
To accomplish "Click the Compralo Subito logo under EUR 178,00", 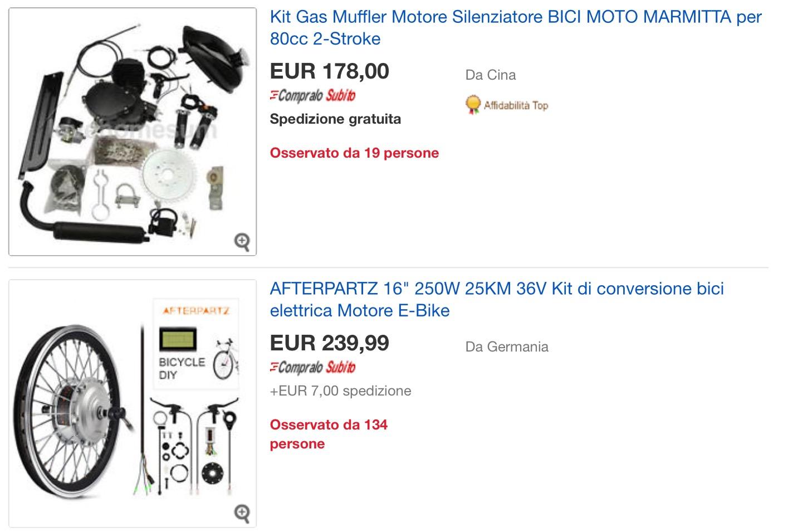I will (x=312, y=96).
